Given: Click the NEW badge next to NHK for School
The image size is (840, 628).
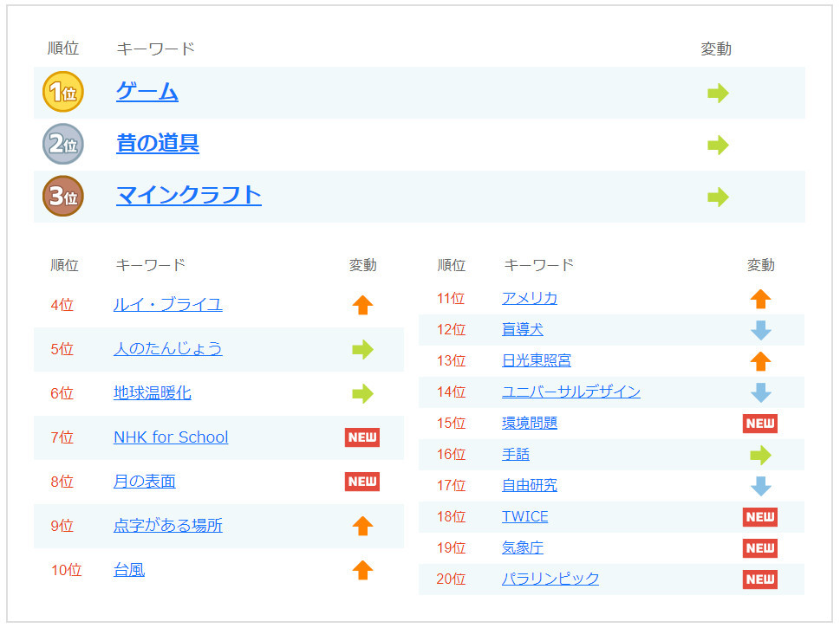Looking at the screenshot, I should pyautogui.click(x=362, y=437).
